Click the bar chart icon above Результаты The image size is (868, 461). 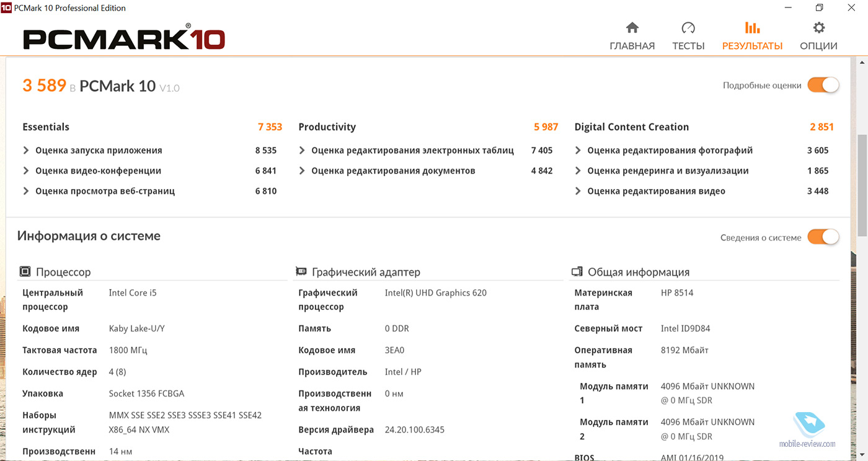click(x=752, y=28)
